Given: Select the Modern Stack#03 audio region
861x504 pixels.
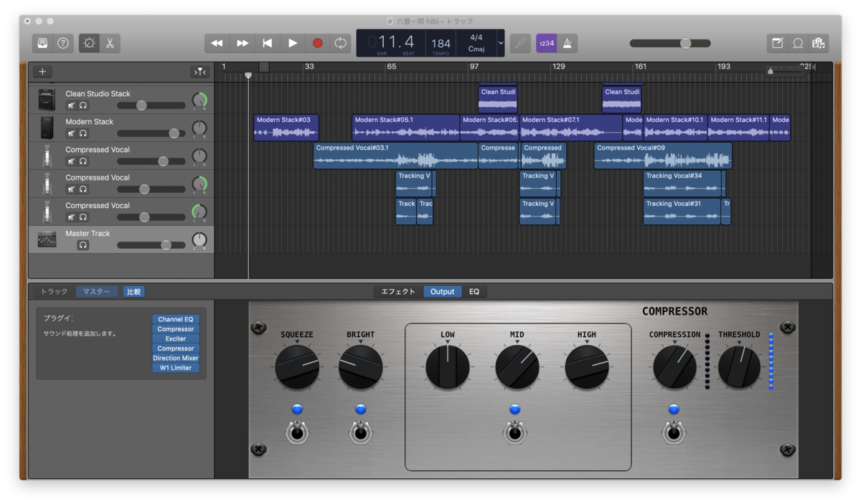Looking at the screenshot, I should tap(286, 128).
